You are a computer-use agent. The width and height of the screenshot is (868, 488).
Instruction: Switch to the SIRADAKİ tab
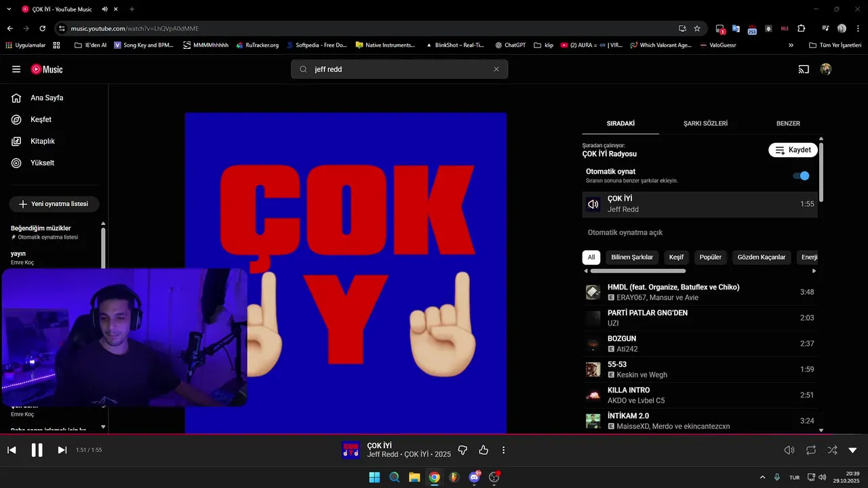coord(620,123)
